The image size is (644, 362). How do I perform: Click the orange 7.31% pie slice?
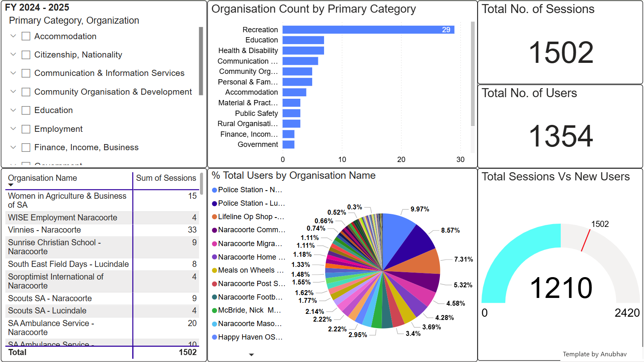coord(422,263)
